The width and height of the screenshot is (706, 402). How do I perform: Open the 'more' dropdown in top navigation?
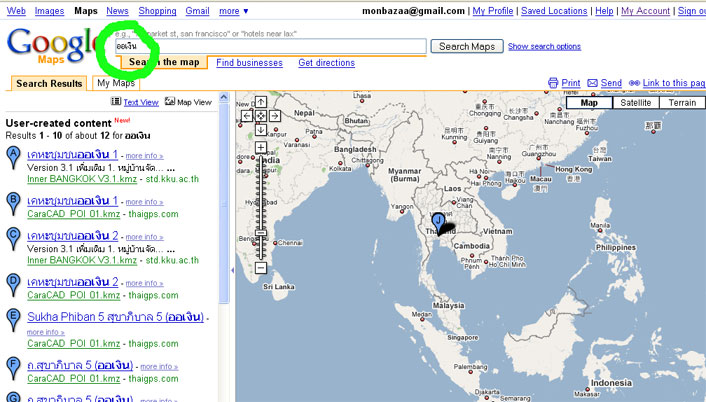(233, 11)
